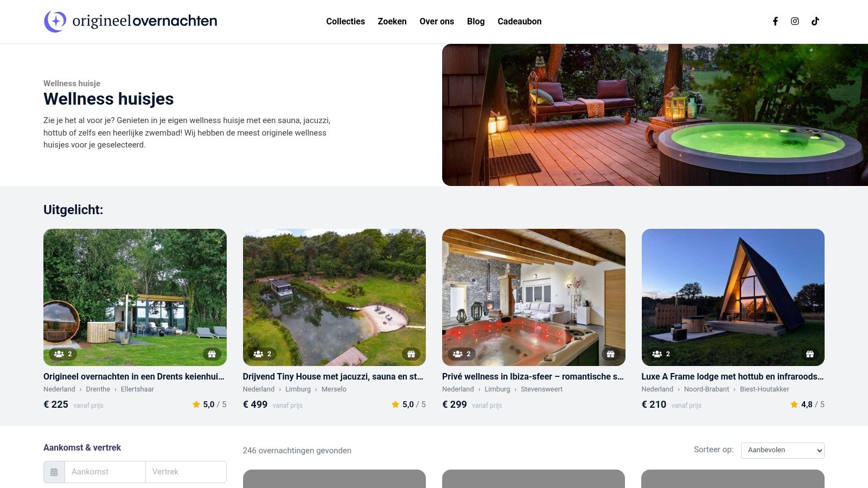Go to the Cadeaubon page
Viewport: 868px width, 488px height.
[520, 22]
